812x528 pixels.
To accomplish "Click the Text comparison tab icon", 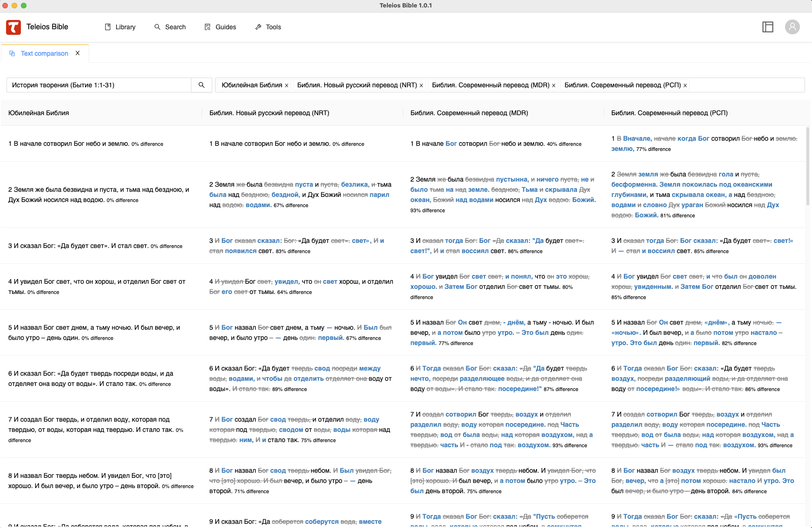I will 13,53.
